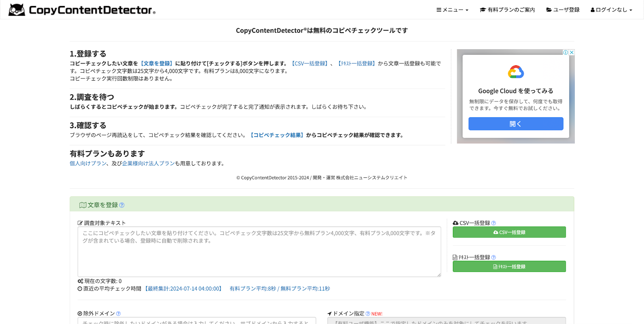Go to ユーザ登録 page

click(563, 10)
